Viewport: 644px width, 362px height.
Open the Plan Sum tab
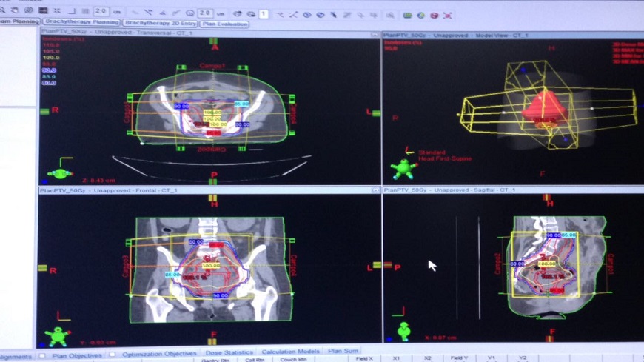[343, 351]
